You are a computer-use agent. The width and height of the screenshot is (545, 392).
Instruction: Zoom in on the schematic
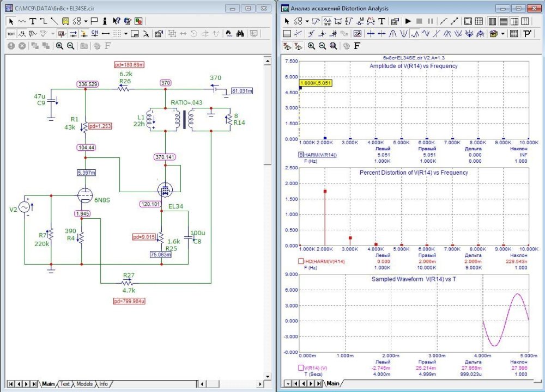tap(59, 46)
